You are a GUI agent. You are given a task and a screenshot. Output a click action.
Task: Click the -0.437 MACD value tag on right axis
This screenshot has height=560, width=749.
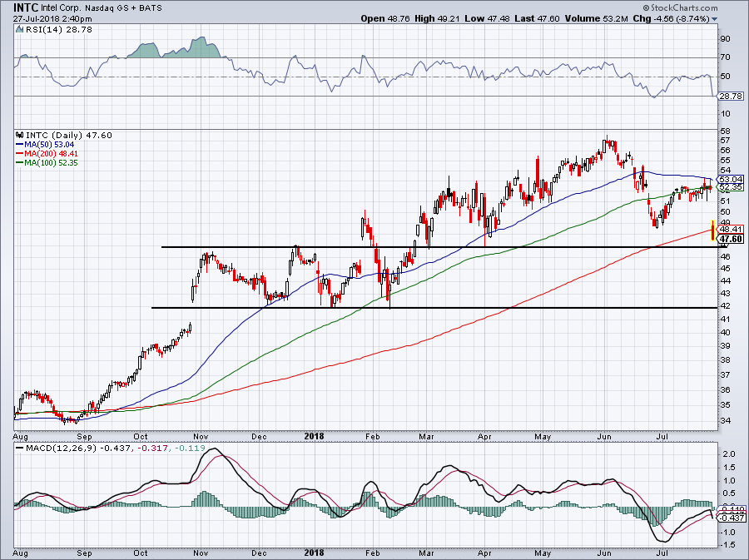point(732,518)
